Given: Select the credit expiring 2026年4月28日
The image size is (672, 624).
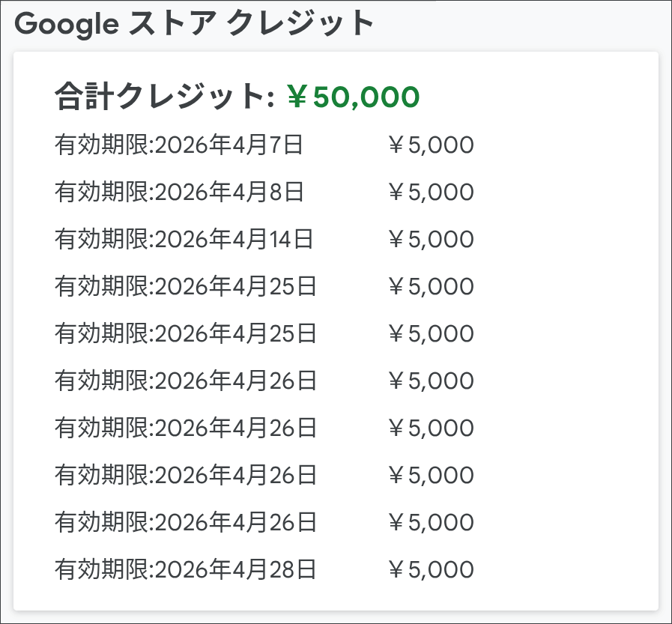Looking at the screenshot, I should pyautogui.click(x=186, y=569).
